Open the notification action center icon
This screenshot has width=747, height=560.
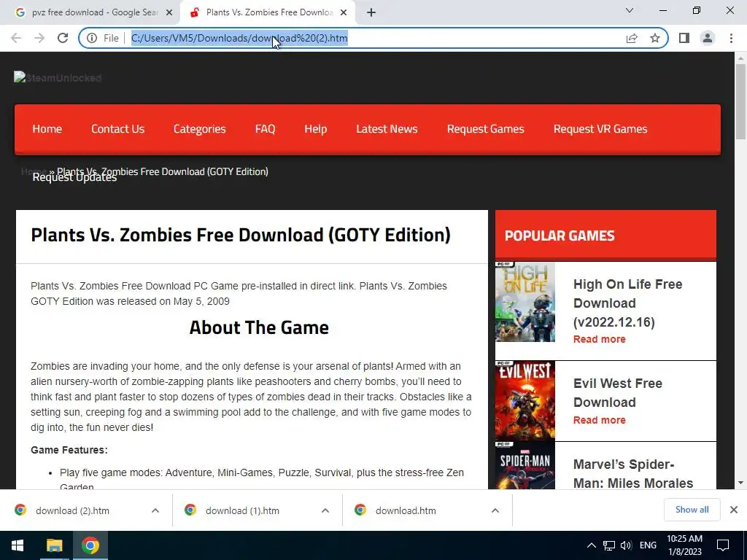[723, 545]
